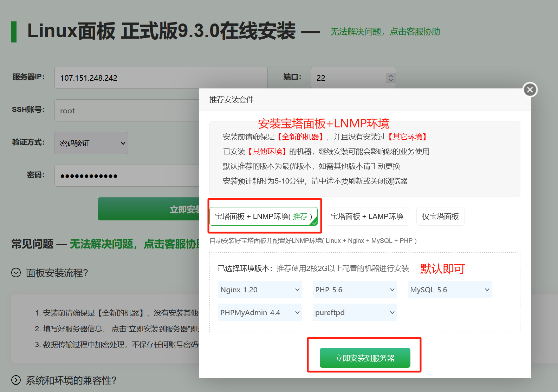Click the text 默认推荐的版本为最优版本
This screenshot has height=392, width=558.
[x=267, y=166]
